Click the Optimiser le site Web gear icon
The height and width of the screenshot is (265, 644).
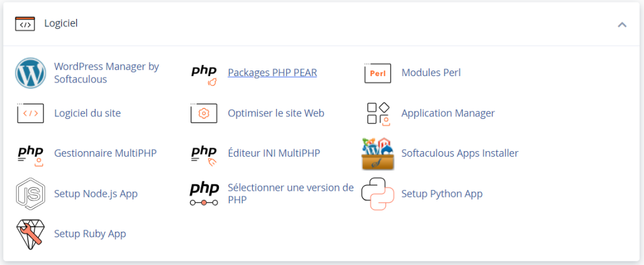coord(204,113)
